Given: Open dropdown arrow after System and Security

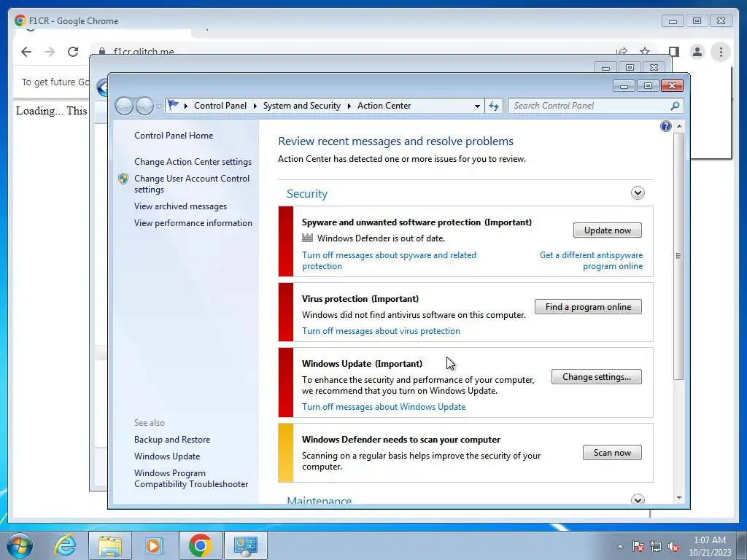Looking at the screenshot, I should click(349, 106).
